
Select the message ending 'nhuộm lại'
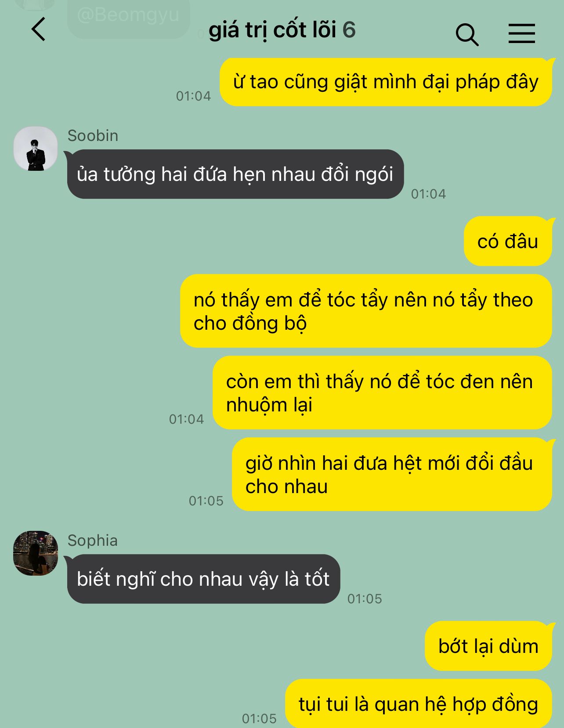click(x=382, y=393)
